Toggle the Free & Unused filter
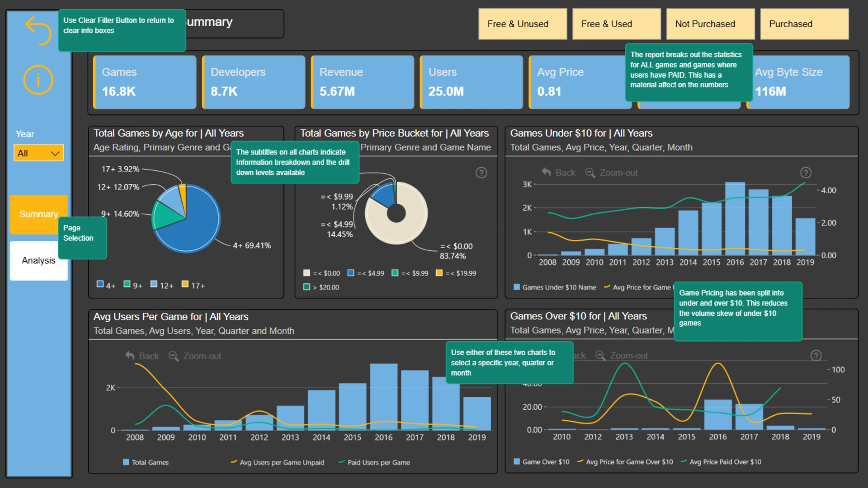This screenshot has width=868, height=488. [523, 24]
